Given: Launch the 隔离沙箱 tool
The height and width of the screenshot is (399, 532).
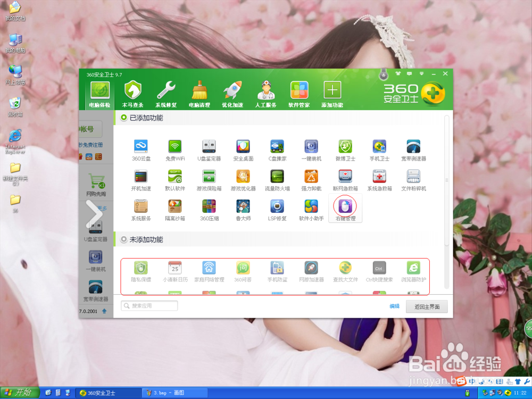Looking at the screenshot, I should [175, 210].
